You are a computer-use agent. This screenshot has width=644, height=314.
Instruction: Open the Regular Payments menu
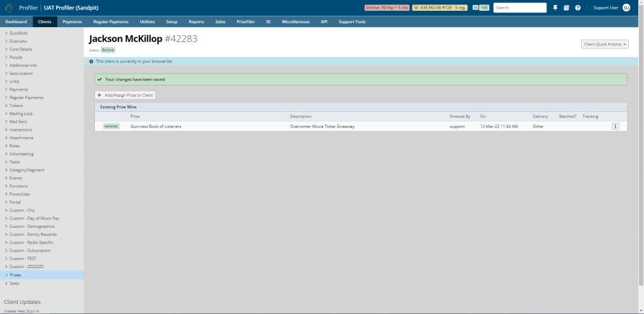111,22
